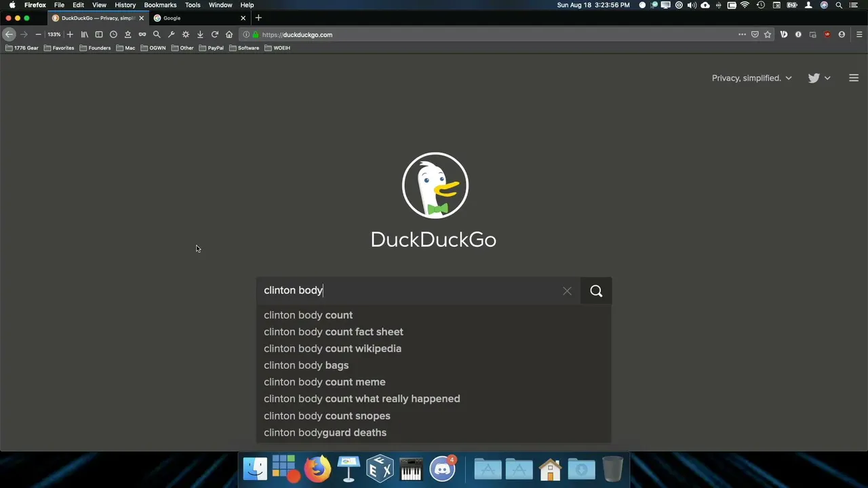The width and height of the screenshot is (868, 488).
Task: Close the DuckDuckGo tab
Action: (141, 18)
